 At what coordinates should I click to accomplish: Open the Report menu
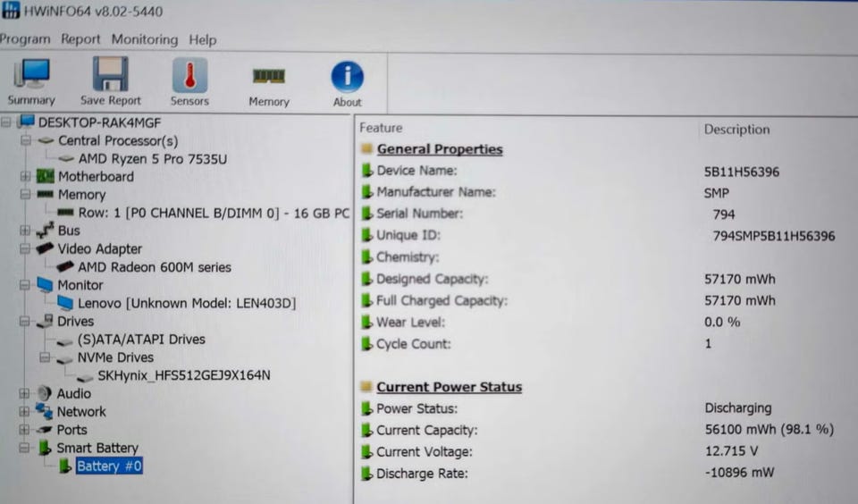(x=80, y=39)
